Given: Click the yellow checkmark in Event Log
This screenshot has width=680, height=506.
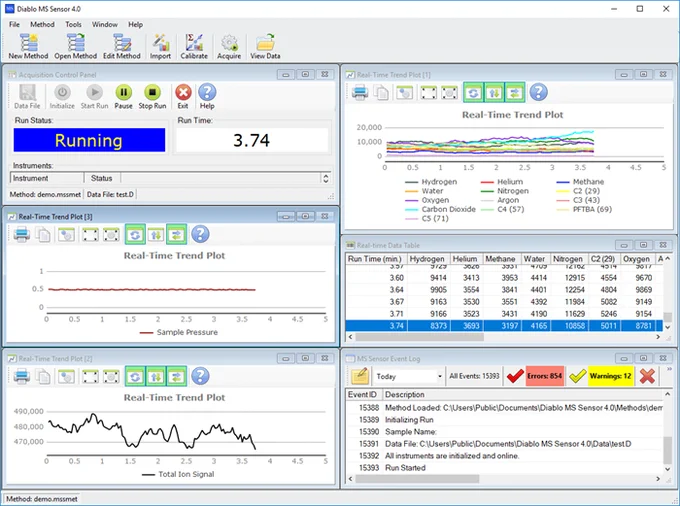Looking at the screenshot, I should pos(578,376).
